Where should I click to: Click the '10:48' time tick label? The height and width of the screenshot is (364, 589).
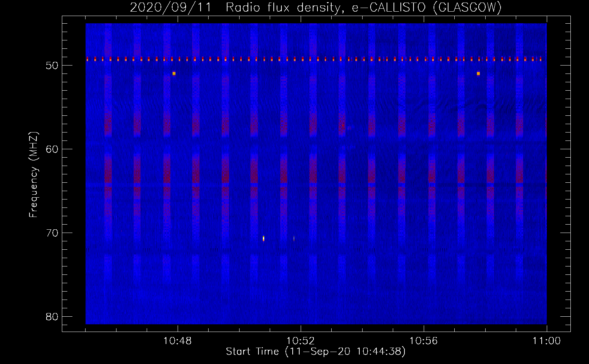tap(178, 341)
